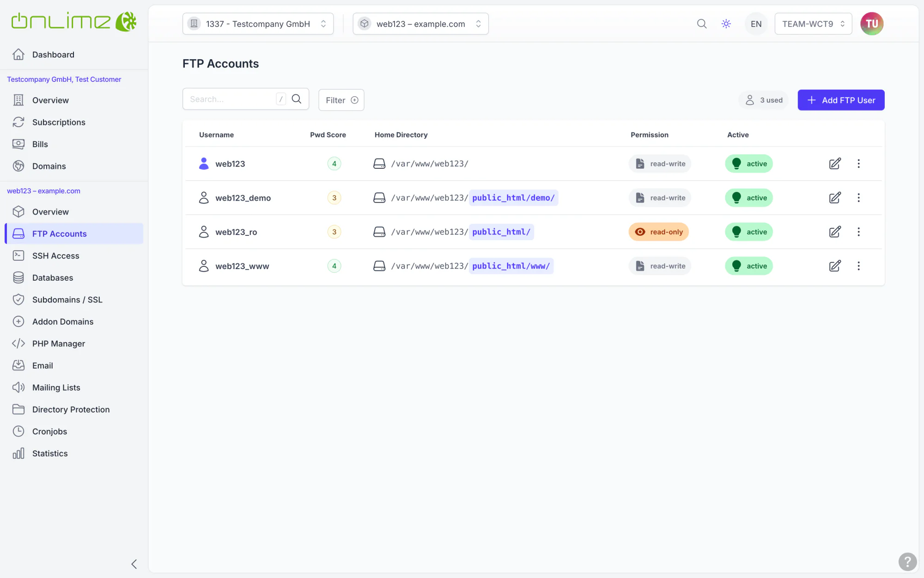Expand the TEAM-WCT9 team selector
This screenshot has width=924, height=578.
(x=813, y=24)
